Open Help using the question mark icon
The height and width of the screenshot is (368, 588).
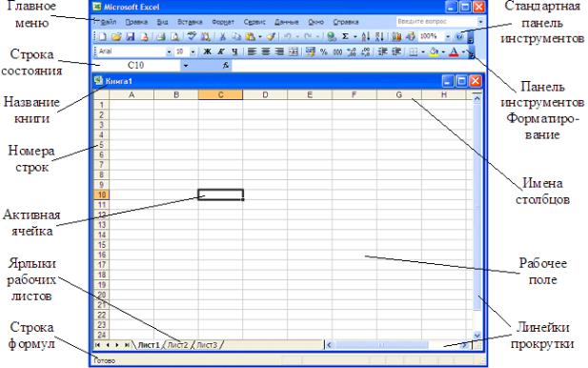459,36
